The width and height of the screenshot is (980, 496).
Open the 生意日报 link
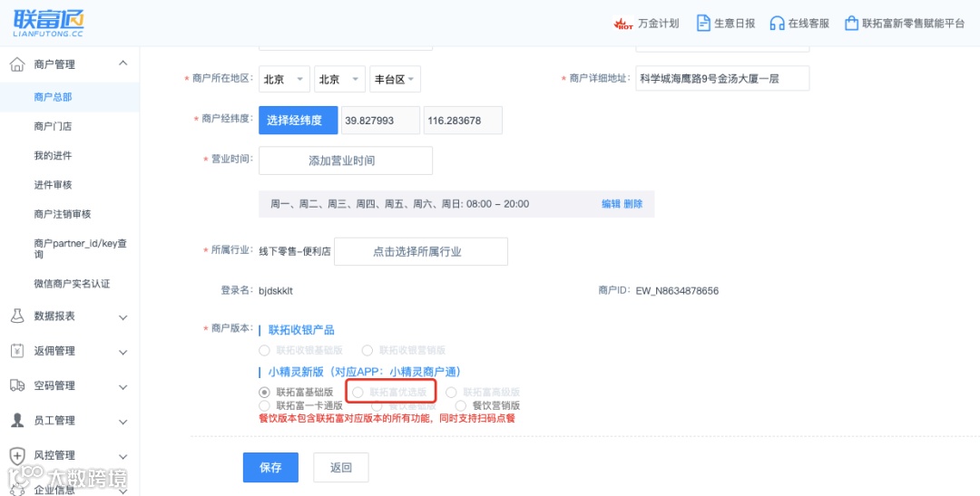(734, 24)
